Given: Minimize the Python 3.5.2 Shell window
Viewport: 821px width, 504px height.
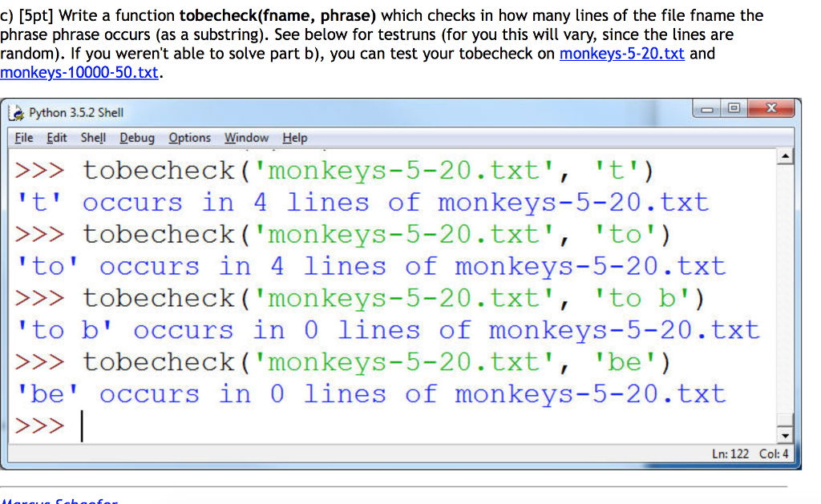Looking at the screenshot, I should (709, 107).
